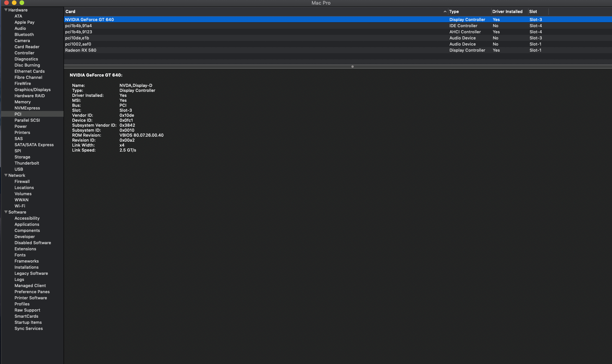Open Locations under Network
612x364 pixels.
[x=24, y=188]
